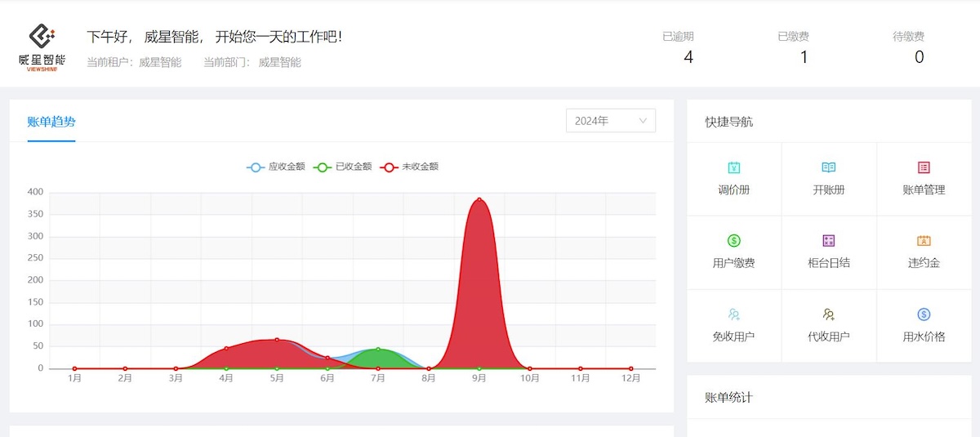This screenshot has height=437, width=980.
Task: Open the 柜台日结 calculator icon
Action: pos(829,240)
